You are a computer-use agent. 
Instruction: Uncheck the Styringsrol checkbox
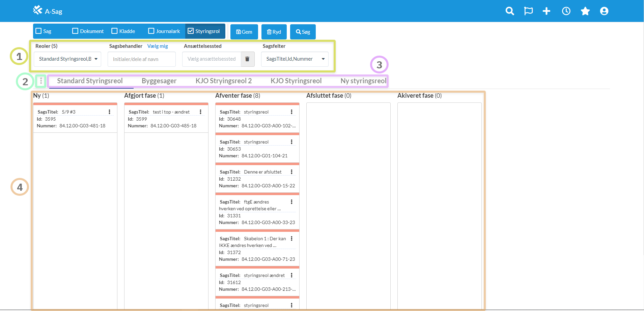(191, 31)
